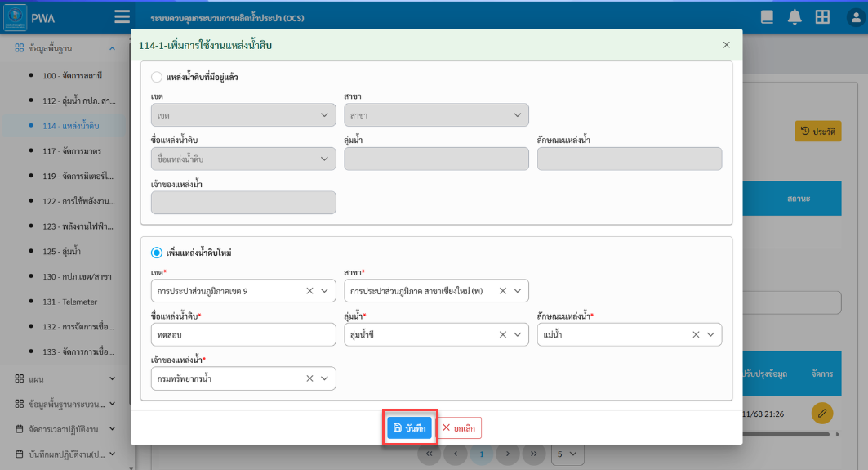Viewport: 868px width, 470px height.
Task: Open menu 131 - Telemeter
Action: pos(69,302)
